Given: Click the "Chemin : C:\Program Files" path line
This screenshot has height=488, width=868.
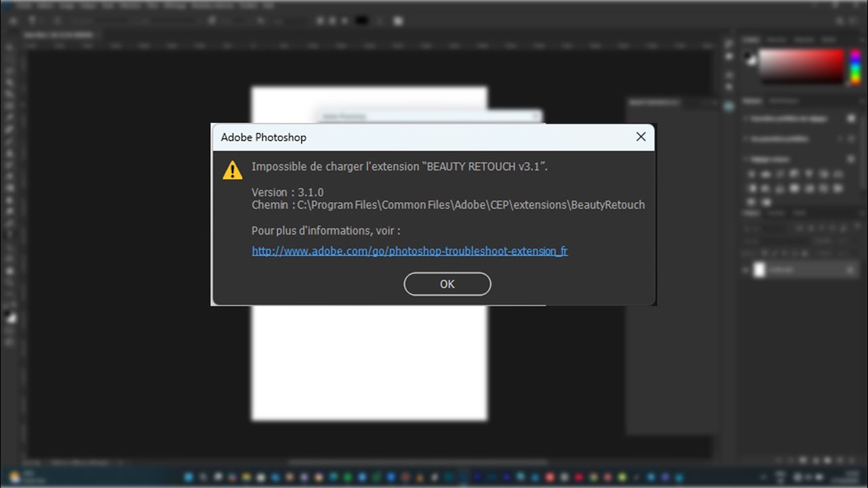Looking at the screenshot, I should pyautogui.click(x=448, y=205).
